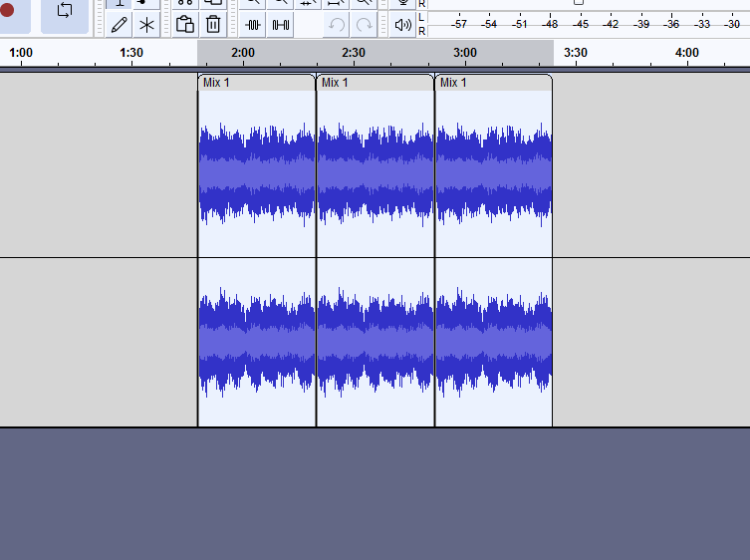Screen dimensions: 750x560
Task: Click the red Record button
Action: 8,11
